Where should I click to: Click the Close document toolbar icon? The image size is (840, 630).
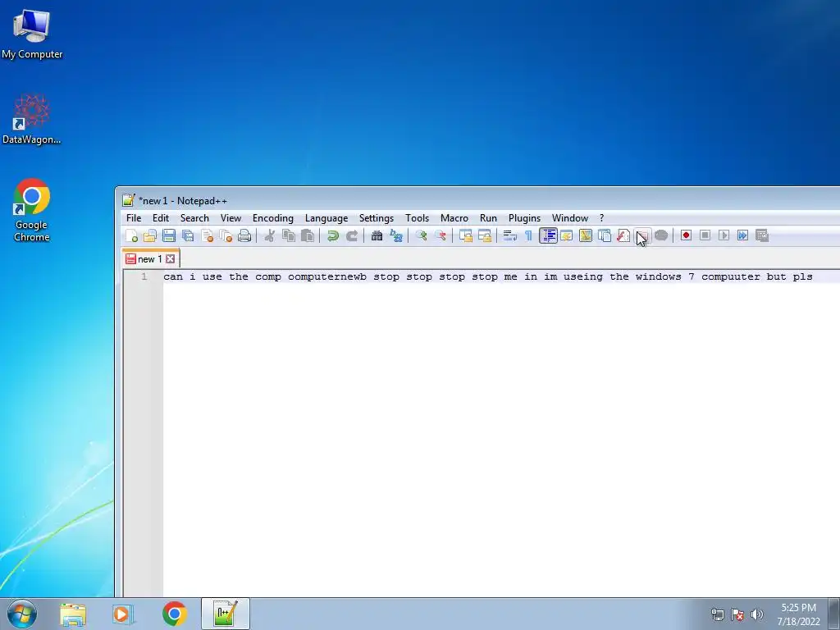207,235
